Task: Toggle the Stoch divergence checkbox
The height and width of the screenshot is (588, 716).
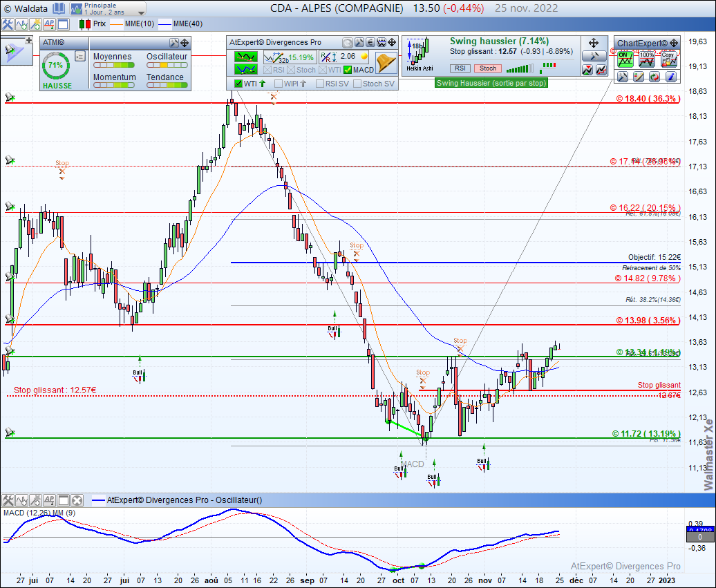Action: pyautogui.click(x=291, y=70)
